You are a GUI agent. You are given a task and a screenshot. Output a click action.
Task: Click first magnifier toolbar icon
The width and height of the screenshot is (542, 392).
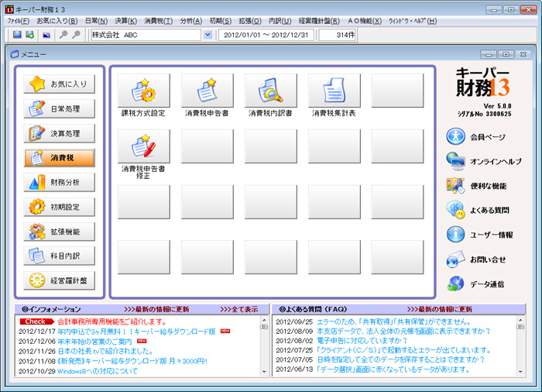[x=63, y=35]
